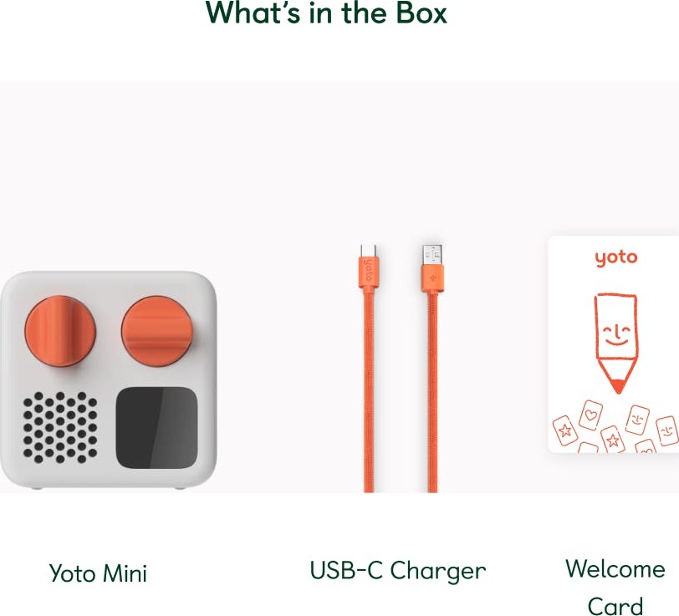Click the yoto logo on the Welcome Card

pos(615,258)
